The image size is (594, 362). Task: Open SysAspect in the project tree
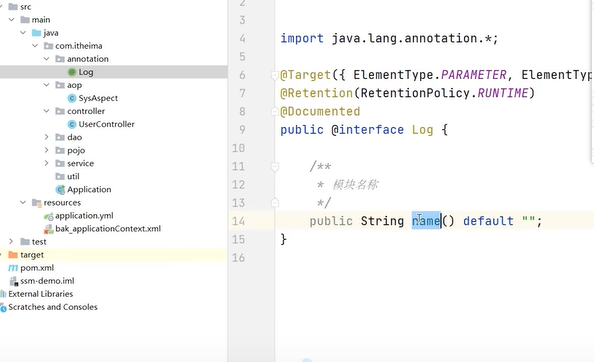(98, 98)
